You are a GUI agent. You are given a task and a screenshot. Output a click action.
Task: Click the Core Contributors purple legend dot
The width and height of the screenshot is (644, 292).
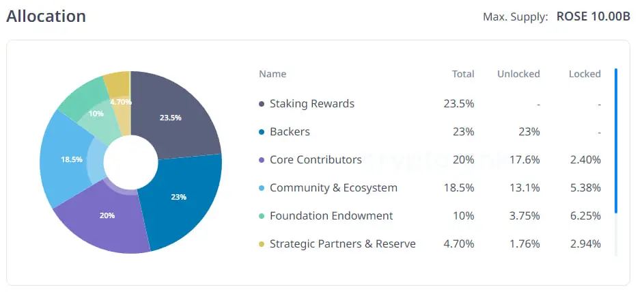tap(262, 160)
